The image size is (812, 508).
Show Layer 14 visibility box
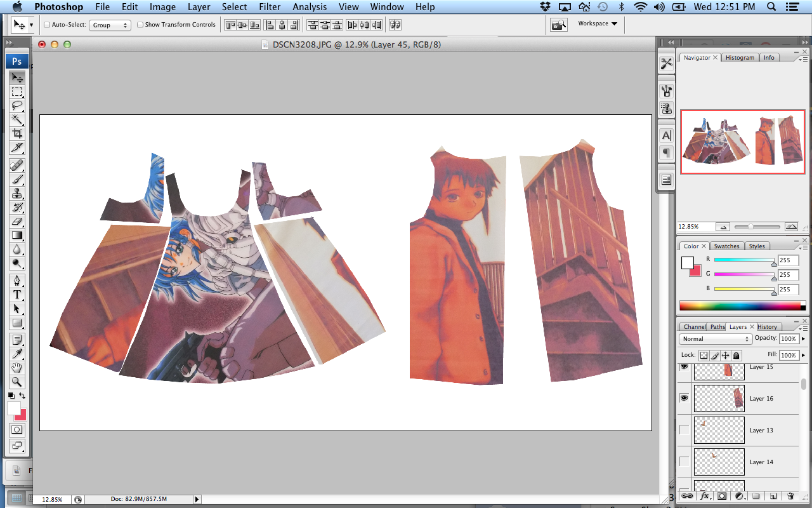(684, 462)
